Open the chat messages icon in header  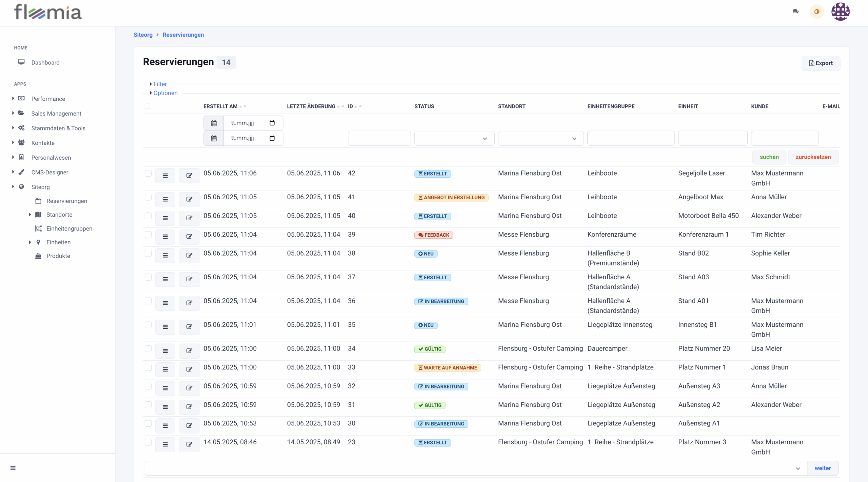click(795, 12)
